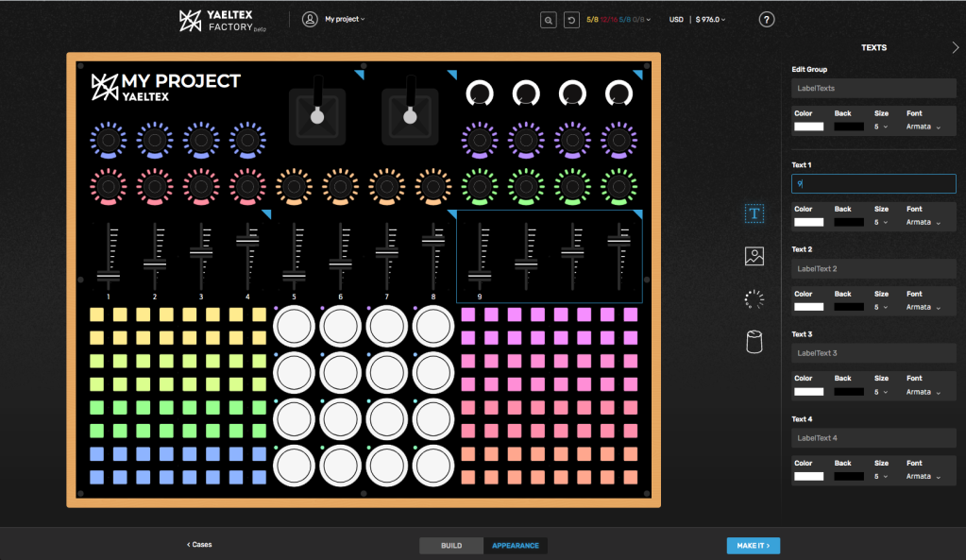Click the MAKE IT button
The width and height of the screenshot is (966, 560).
(x=753, y=546)
